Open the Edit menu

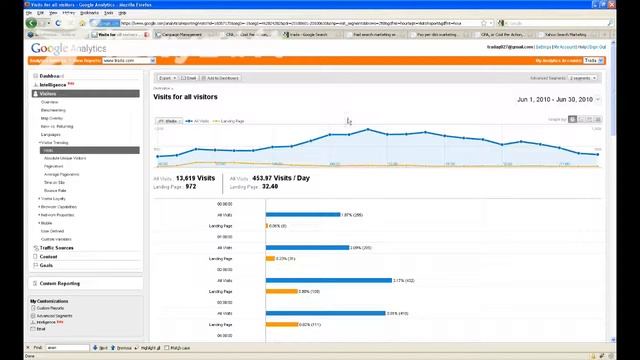pyautogui.click(x=40, y=13)
